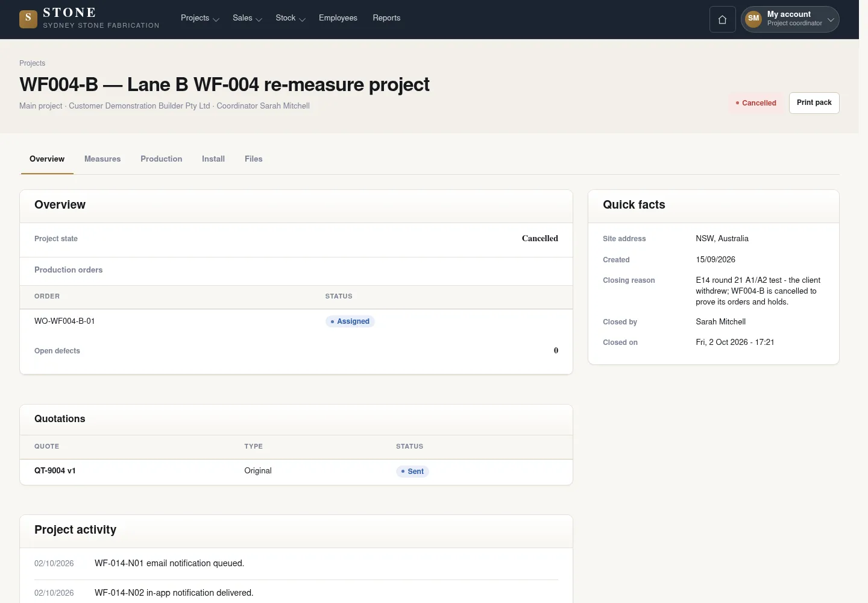This screenshot has height=603, width=868.
Task: Go to the home icon button
Action: [722, 19]
